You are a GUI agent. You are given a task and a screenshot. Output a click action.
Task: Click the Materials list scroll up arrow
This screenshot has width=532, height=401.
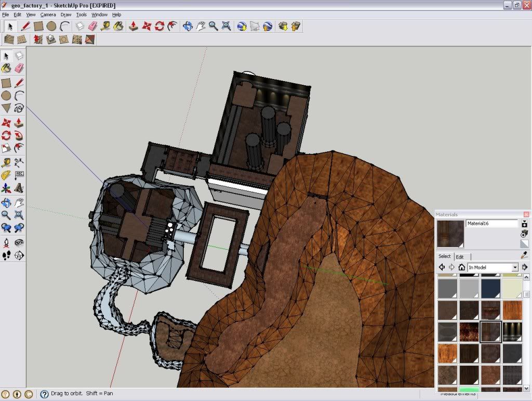(x=526, y=277)
